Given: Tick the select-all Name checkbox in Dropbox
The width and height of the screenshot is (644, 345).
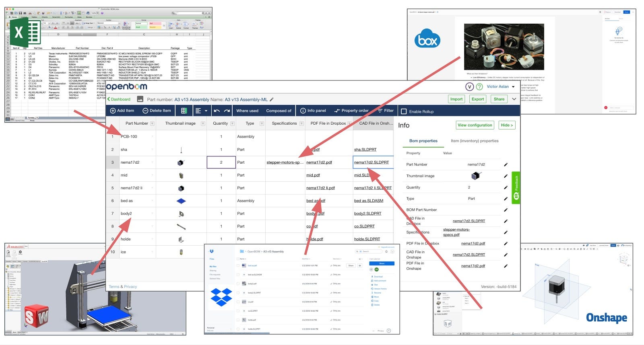Looking at the screenshot, I should [238, 259].
